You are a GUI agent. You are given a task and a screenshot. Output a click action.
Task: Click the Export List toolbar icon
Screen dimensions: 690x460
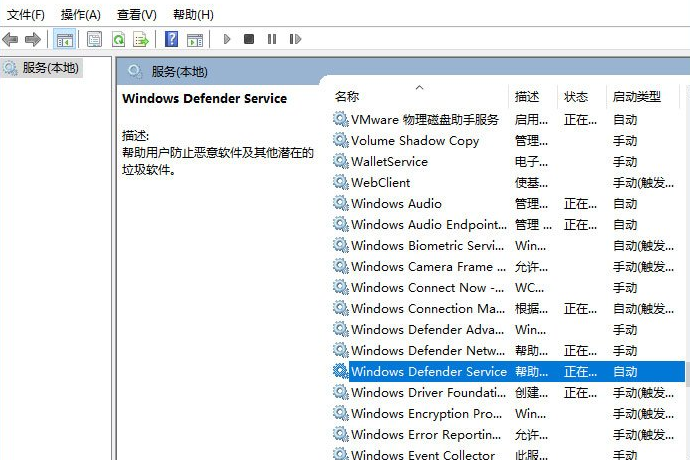[x=141, y=40]
